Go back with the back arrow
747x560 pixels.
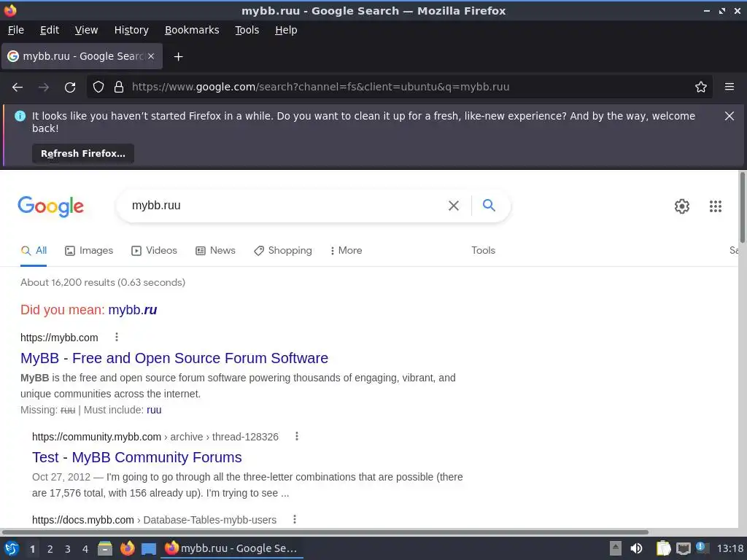click(x=18, y=87)
